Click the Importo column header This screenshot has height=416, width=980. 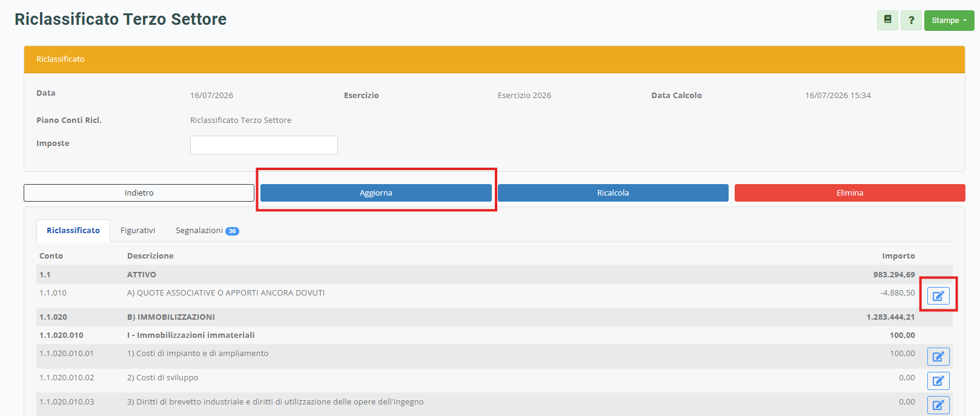[898, 256]
